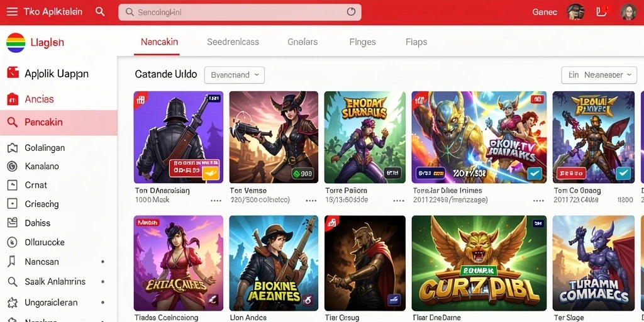This screenshot has width=644, height=322.
Task: Click the Dahiss sidebar icon
Action: coord(13,223)
